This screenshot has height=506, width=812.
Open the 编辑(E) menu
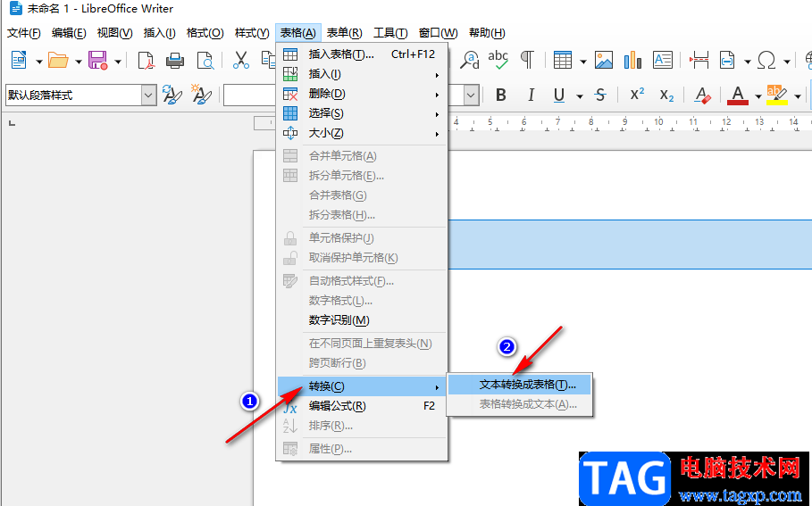click(69, 33)
